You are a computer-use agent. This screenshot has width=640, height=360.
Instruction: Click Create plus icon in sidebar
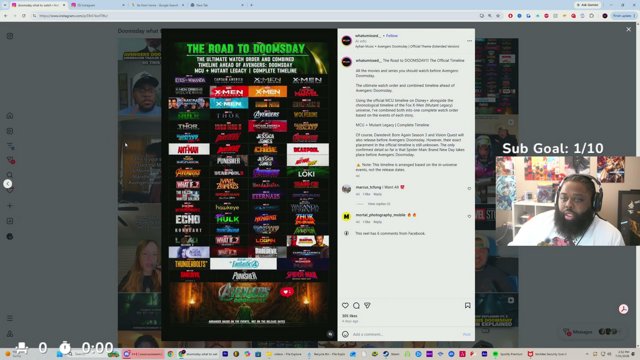(x=10, y=206)
